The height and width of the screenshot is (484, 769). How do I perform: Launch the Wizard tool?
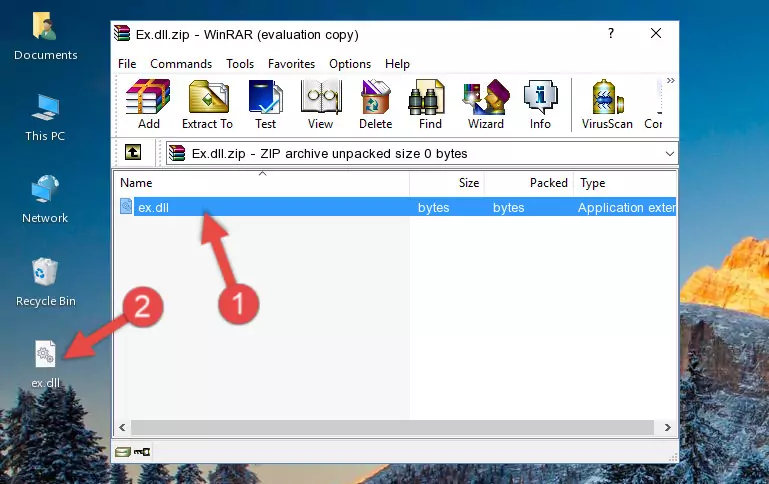486,104
